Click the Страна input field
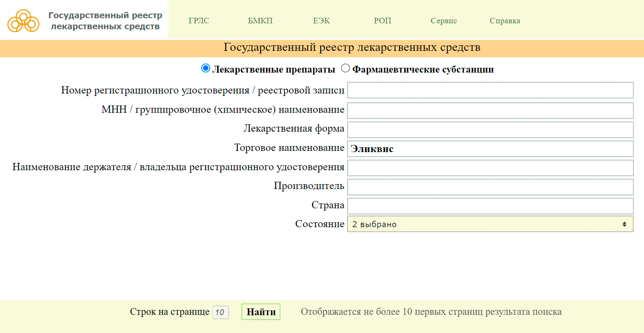The height and width of the screenshot is (333, 644). coord(490,206)
